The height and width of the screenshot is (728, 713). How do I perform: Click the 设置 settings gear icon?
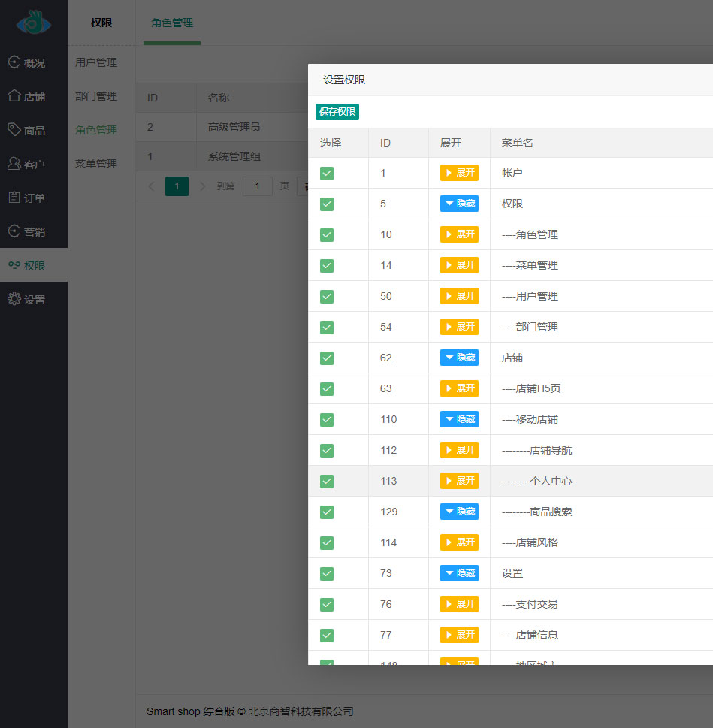tap(14, 299)
